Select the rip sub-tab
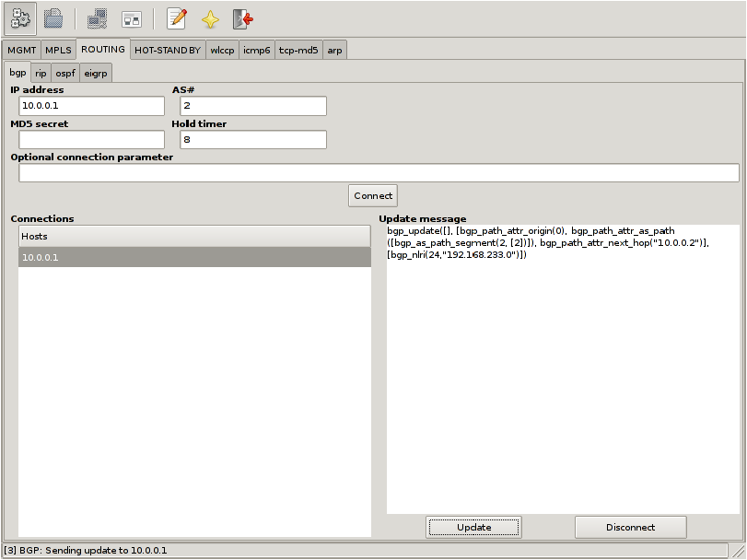Image resolution: width=747 pixels, height=560 pixels. [x=41, y=72]
